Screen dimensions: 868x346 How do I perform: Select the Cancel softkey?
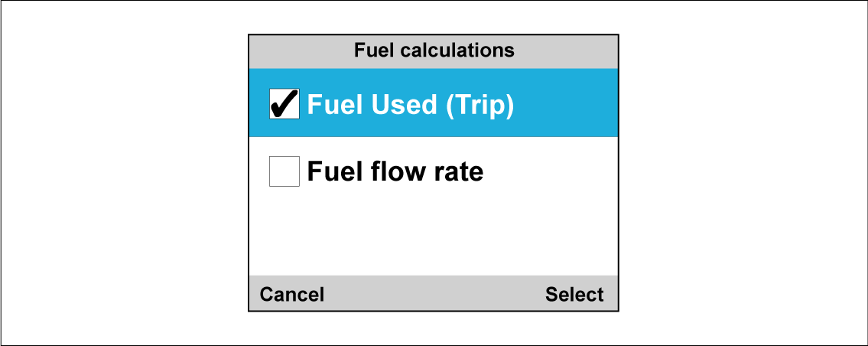291,295
